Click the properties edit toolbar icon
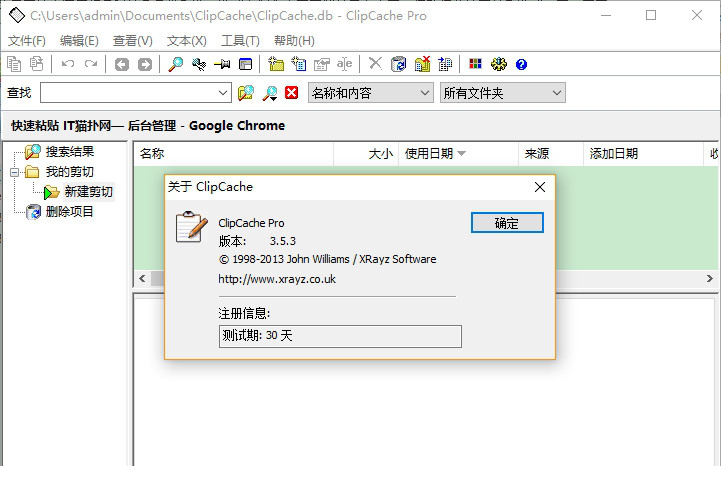Image resolution: width=721 pixels, height=484 pixels. point(322,64)
